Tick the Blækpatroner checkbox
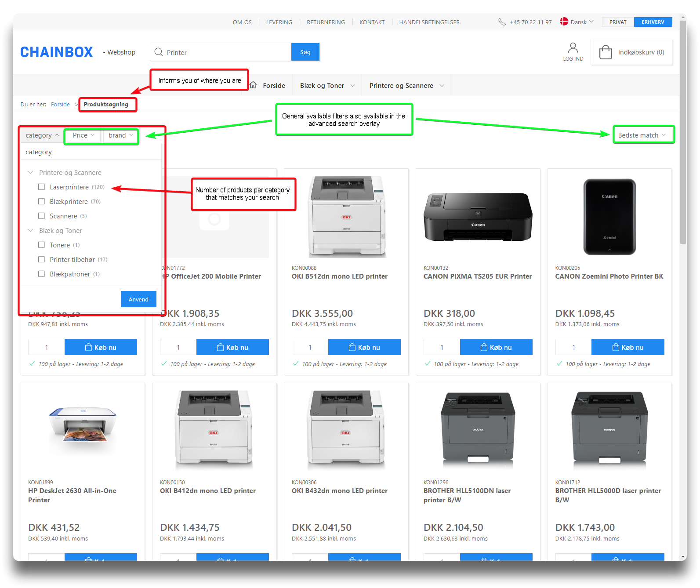700x588 pixels. (x=41, y=274)
